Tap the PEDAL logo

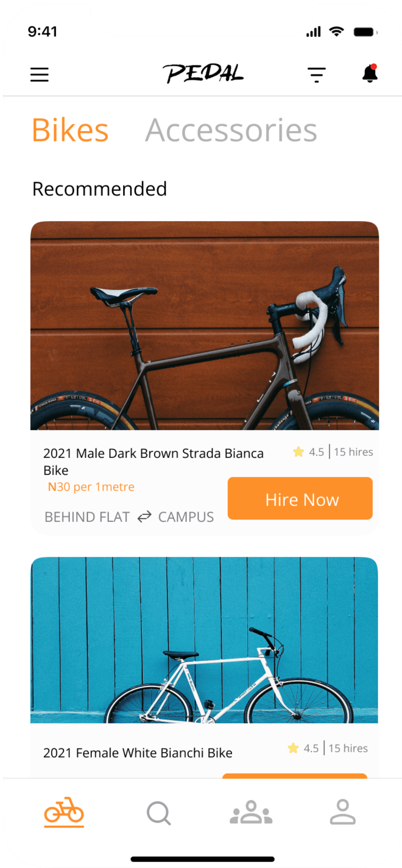(203, 73)
